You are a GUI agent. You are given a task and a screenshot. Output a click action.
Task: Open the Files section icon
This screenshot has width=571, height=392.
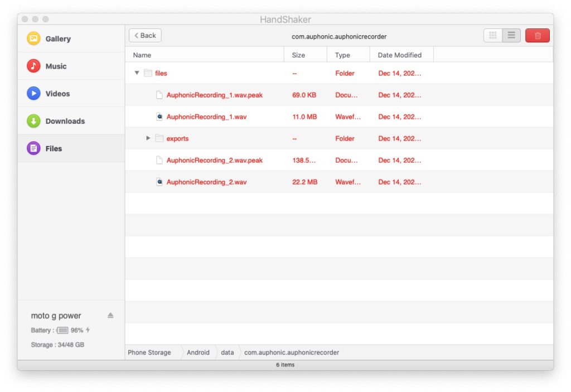(33, 148)
